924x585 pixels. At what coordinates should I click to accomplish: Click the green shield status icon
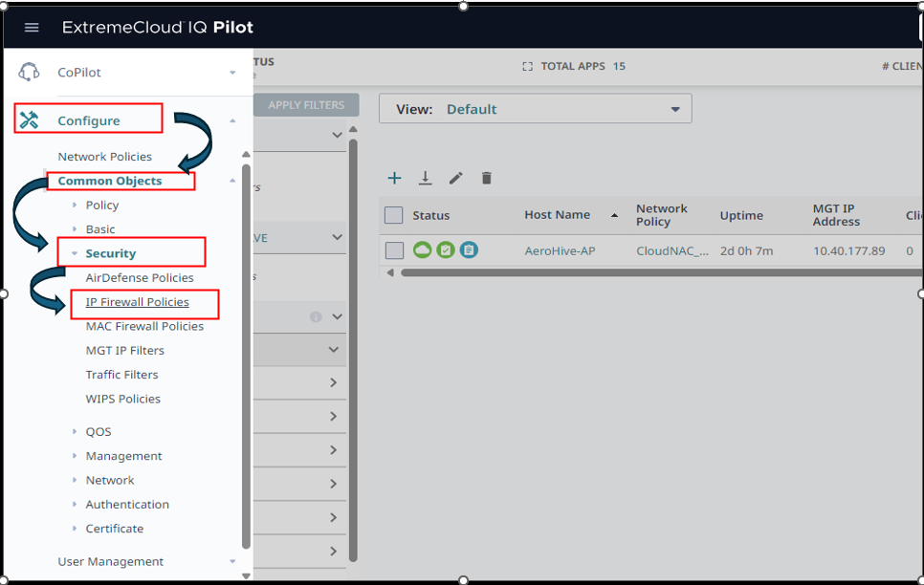pos(446,249)
